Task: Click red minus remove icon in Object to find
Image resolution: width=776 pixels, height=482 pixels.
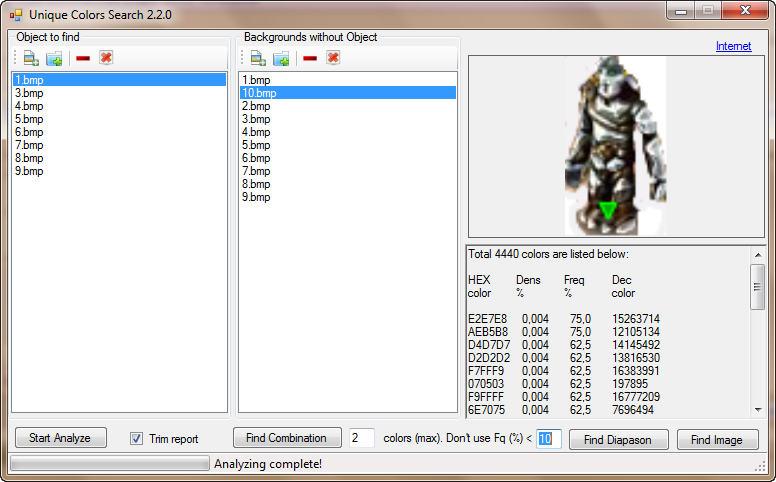Action: [83, 58]
